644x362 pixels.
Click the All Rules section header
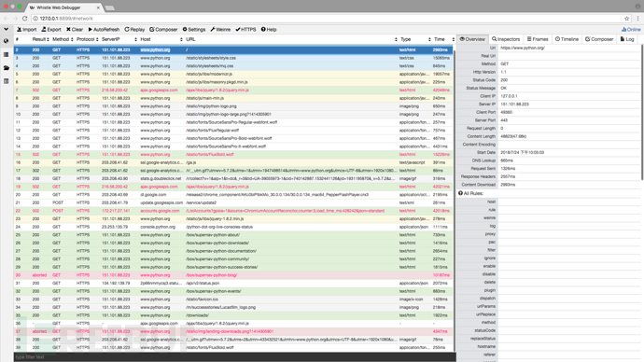tap(470, 193)
